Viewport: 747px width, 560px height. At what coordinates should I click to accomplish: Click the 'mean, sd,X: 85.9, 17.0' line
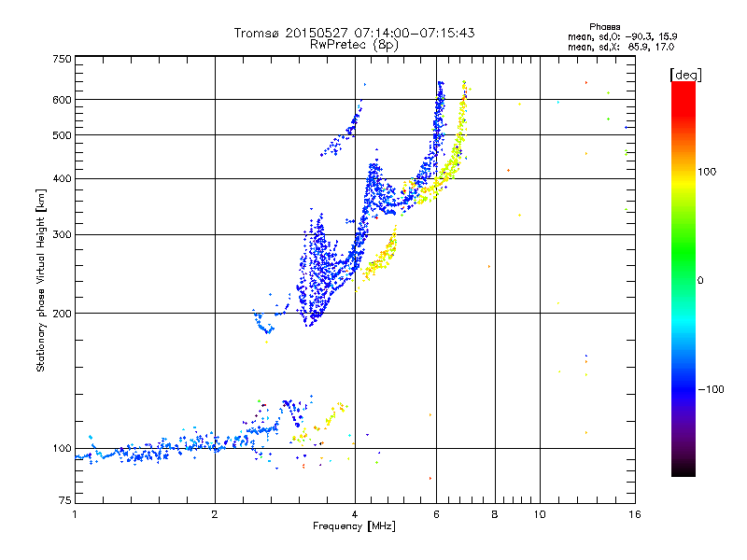(621, 47)
